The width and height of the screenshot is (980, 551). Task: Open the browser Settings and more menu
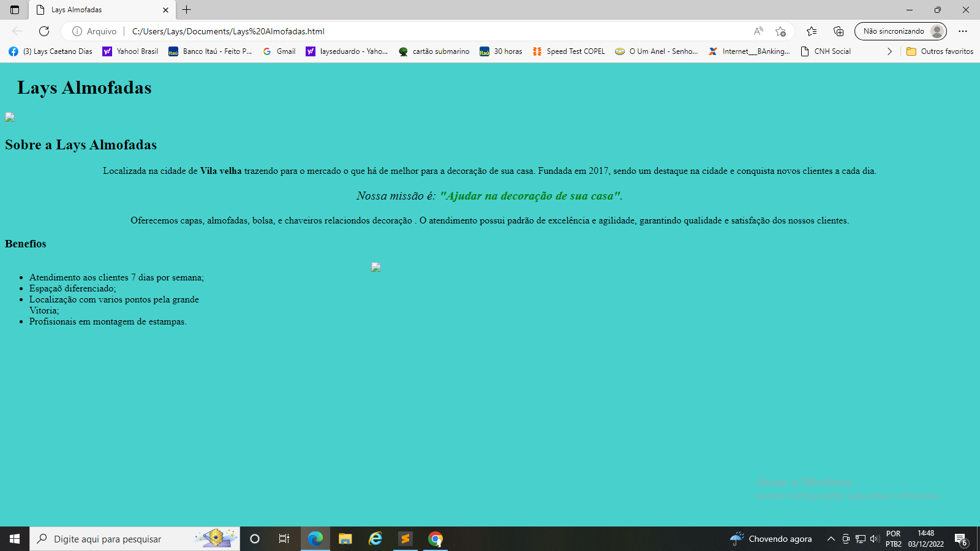963,31
